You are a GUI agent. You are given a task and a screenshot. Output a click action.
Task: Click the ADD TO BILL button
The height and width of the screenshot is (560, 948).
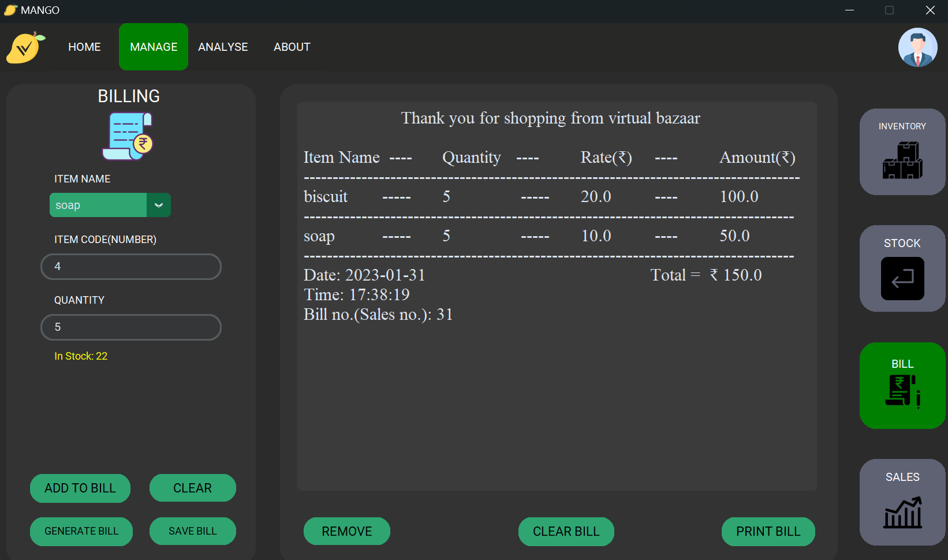click(80, 488)
